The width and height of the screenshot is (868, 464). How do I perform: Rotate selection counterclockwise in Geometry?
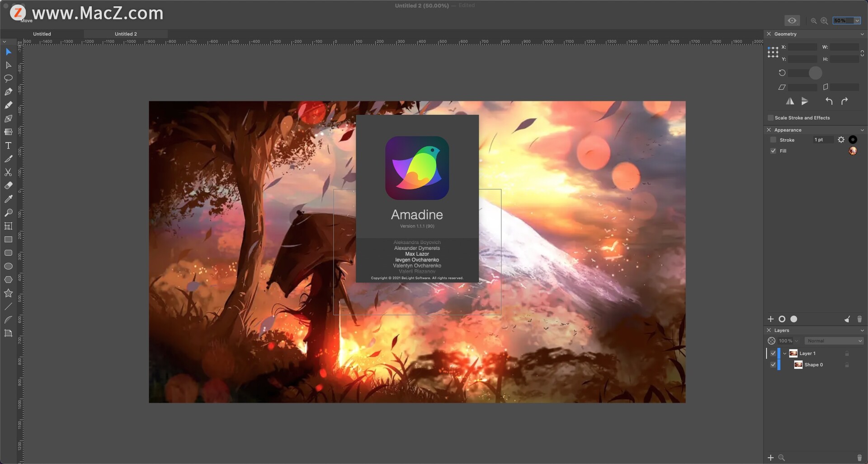coord(829,101)
